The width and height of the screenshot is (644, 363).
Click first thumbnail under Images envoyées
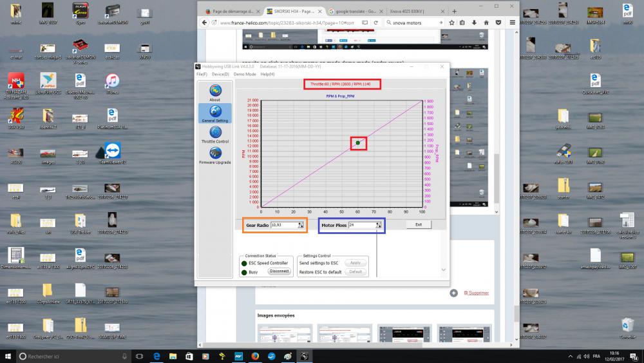point(285,333)
